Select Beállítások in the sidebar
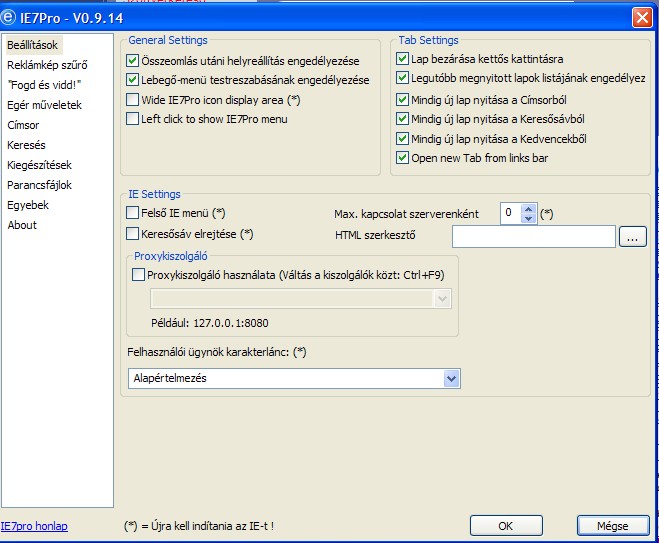Screen dimensions: 659x543 tap(33, 45)
